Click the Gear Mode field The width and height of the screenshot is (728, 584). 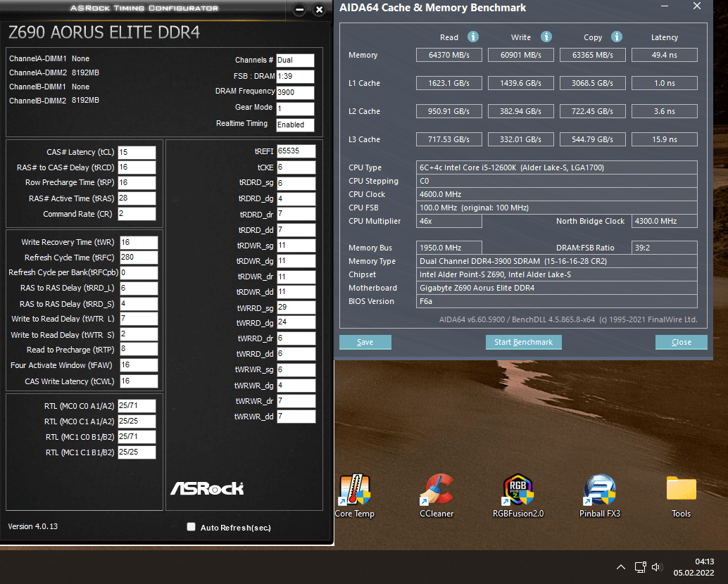pyautogui.click(x=295, y=108)
